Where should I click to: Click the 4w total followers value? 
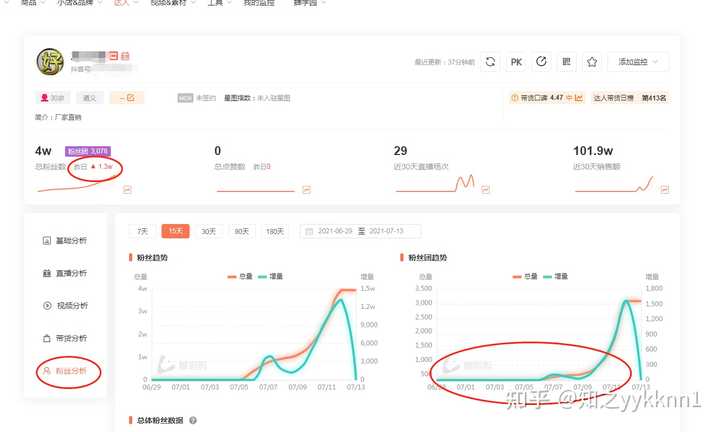tap(43, 151)
